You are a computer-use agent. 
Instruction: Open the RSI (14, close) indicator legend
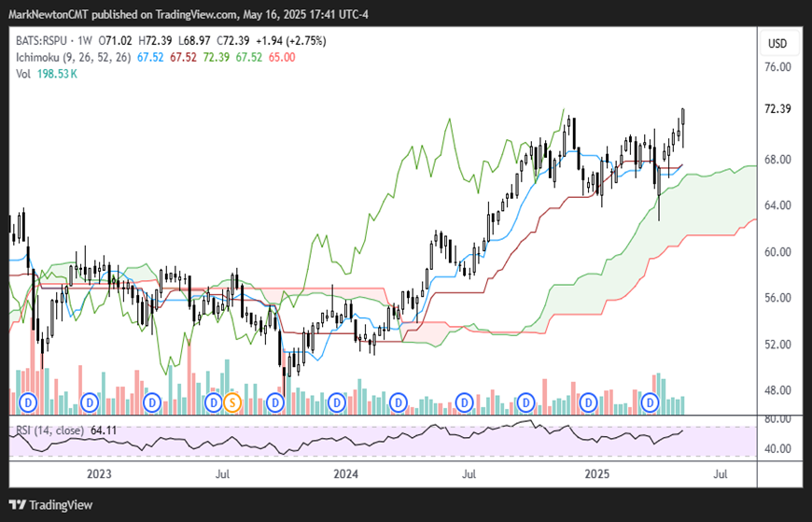pos(49,430)
